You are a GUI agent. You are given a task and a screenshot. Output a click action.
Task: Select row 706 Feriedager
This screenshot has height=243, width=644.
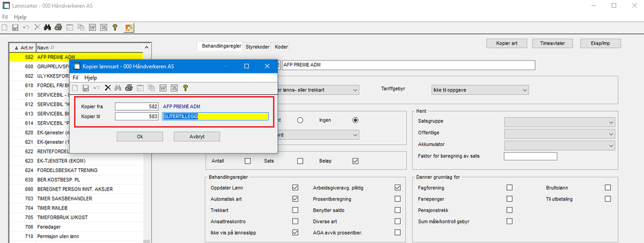76,227
